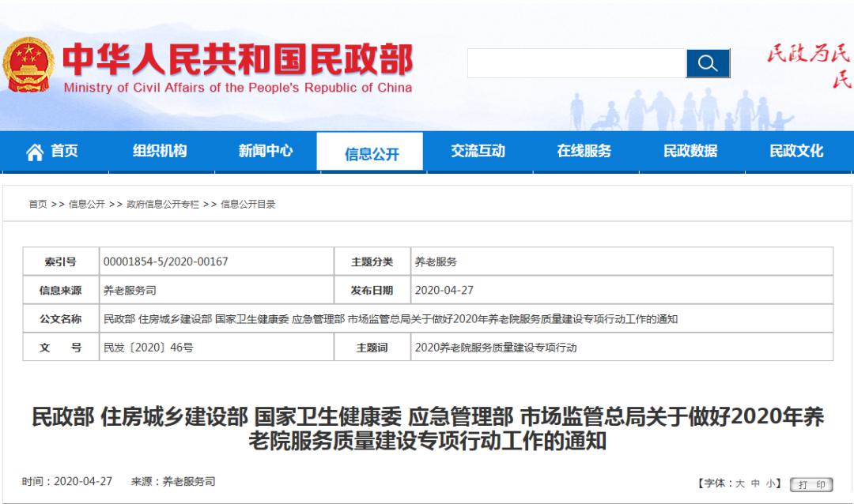Image resolution: width=854 pixels, height=504 pixels.
Task: Click the 索引号 label cell
Action: point(60,261)
